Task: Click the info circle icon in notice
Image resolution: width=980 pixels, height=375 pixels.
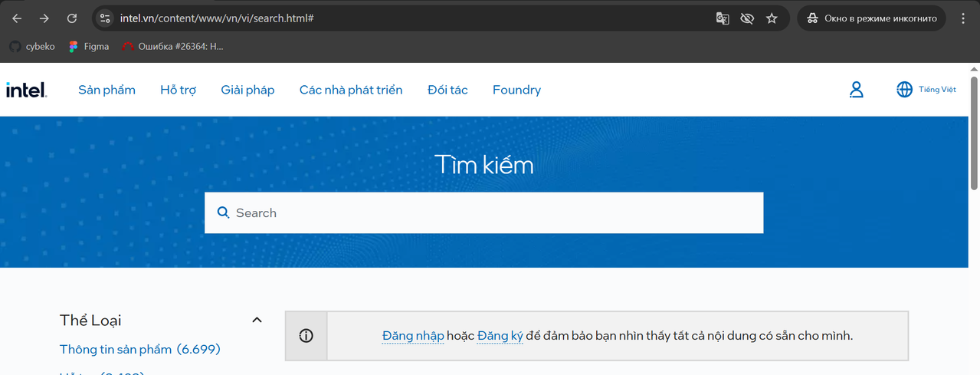Action: pos(306,336)
